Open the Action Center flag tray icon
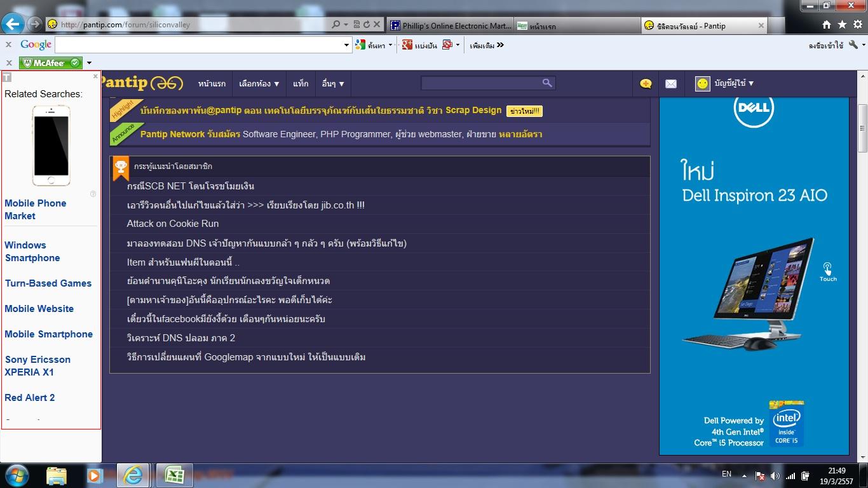 click(x=759, y=475)
